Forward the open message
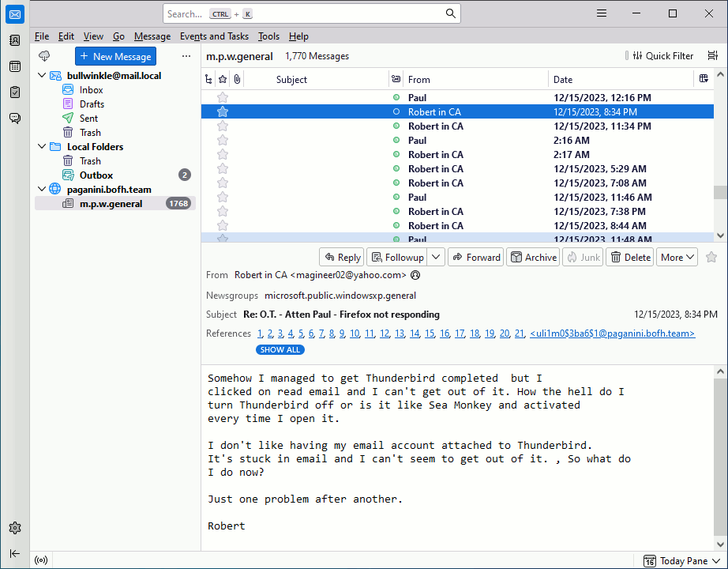Image resolution: width=728 pixels, height=569 pixels. [x=476, y=257]
